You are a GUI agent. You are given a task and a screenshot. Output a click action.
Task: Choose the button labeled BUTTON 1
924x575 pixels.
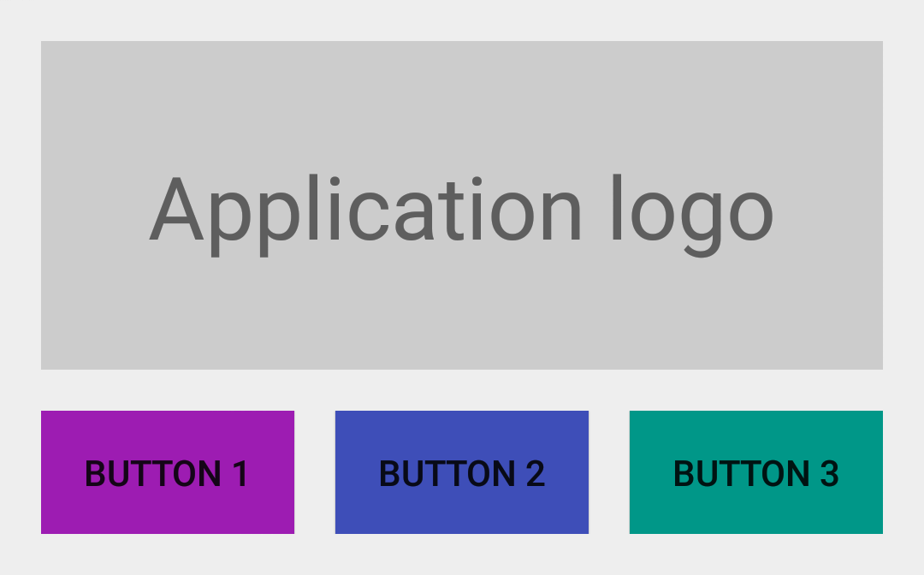click(168, 472)
